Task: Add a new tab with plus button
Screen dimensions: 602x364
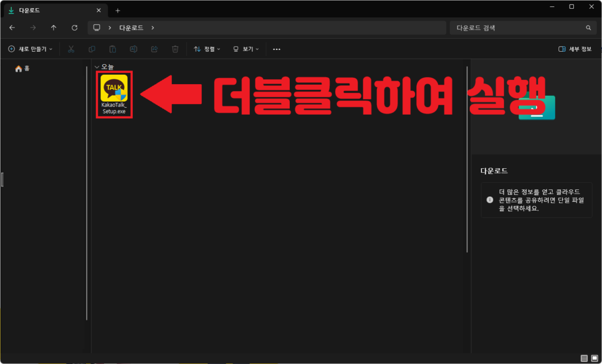Action: tap(118, 11)
